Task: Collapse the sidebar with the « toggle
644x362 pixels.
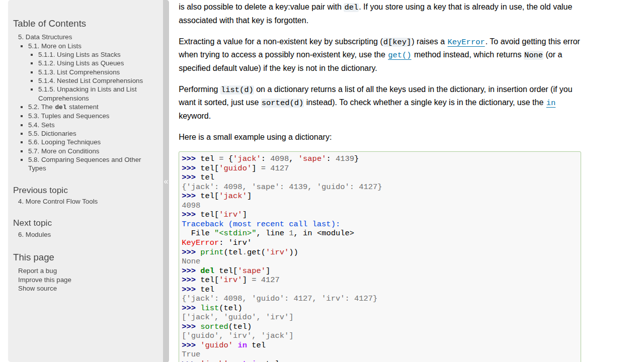Action: click(x=166, y=182)
